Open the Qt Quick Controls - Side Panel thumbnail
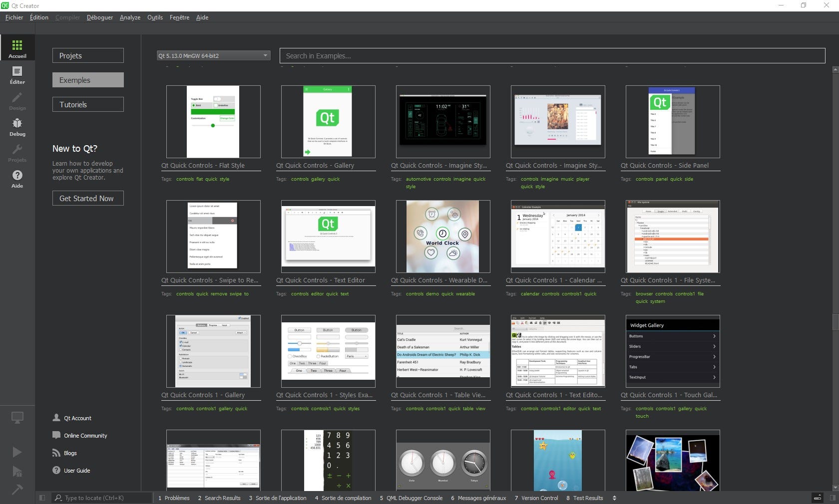 click(x=673, y=122)
